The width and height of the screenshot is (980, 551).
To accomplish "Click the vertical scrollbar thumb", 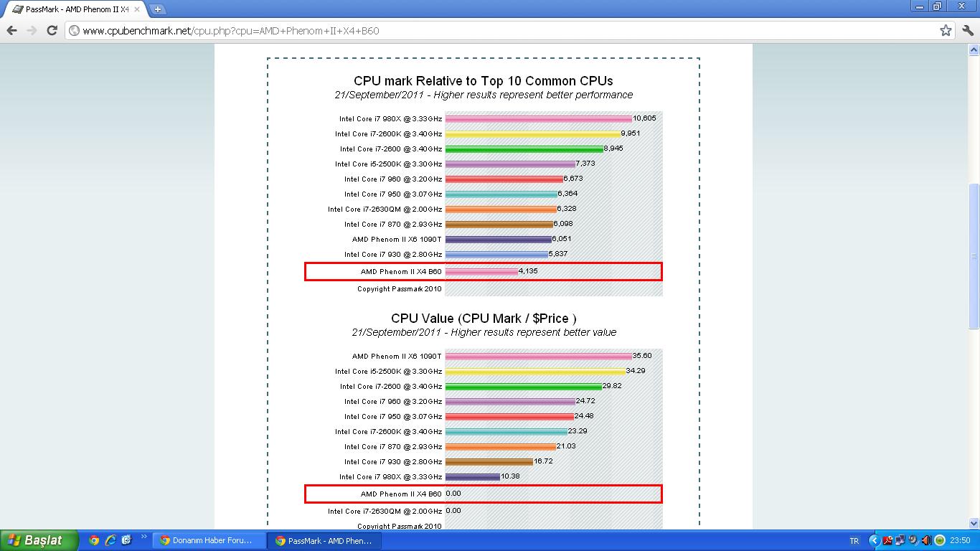I will pyautogui.click(x=974, y=255).
